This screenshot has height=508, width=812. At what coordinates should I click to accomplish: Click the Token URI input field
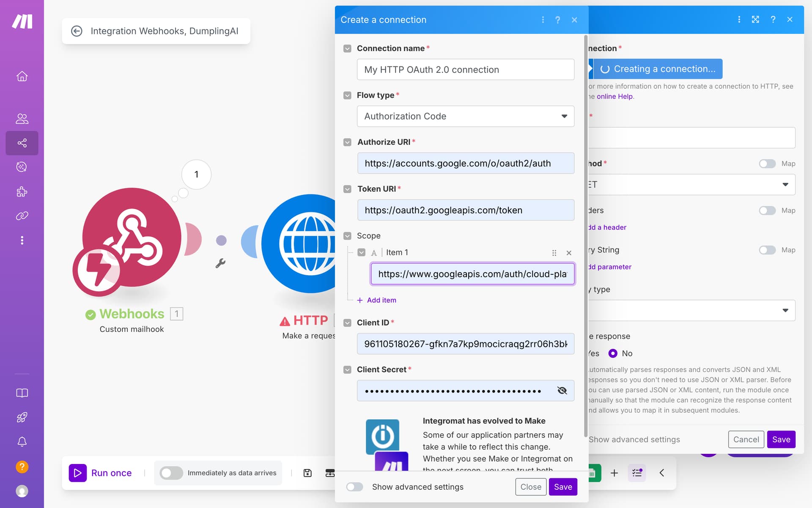coord(466,210)
